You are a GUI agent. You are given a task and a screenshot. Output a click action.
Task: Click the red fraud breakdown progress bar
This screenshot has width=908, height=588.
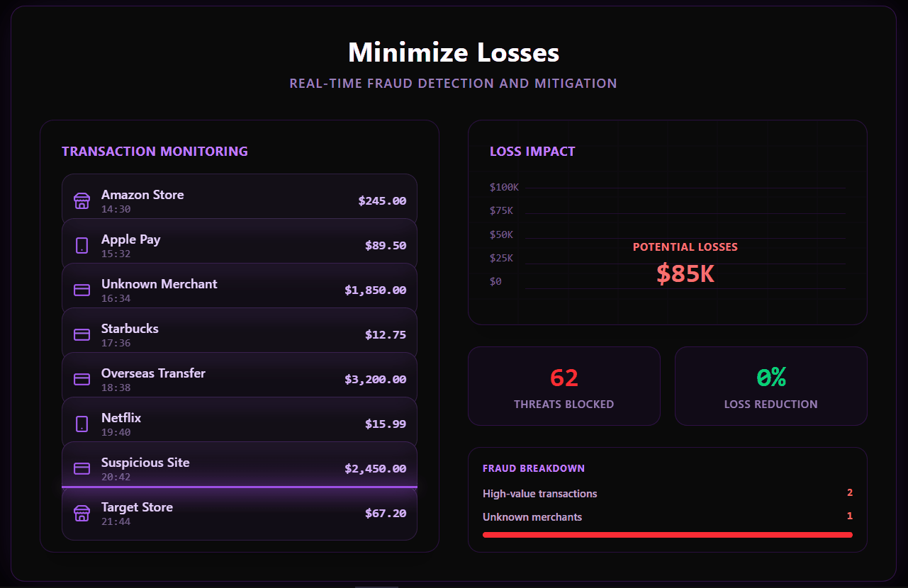coord(667,535)
